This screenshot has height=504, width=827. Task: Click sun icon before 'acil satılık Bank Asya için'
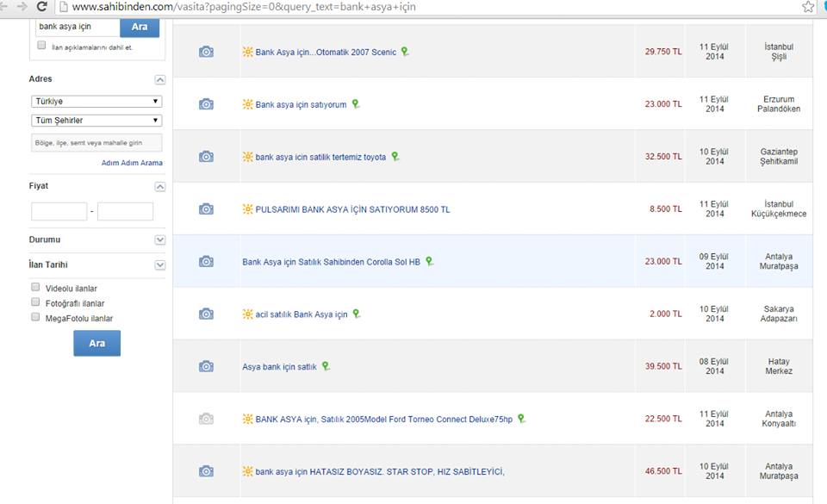248,314
